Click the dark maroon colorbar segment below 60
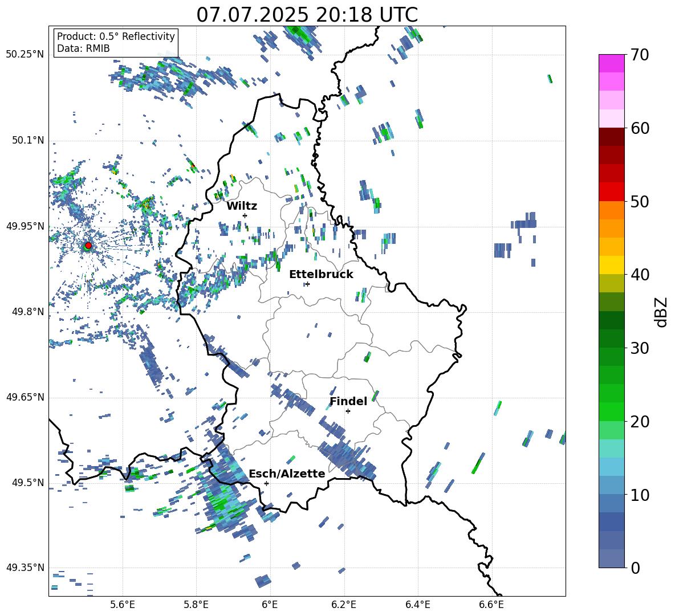 (x=611, y=137)
